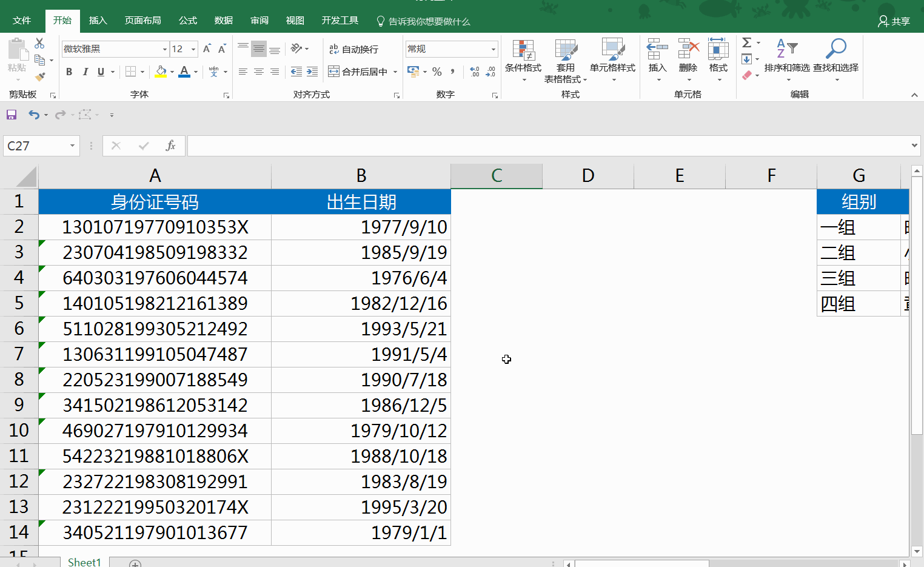Click Merge and Center (合并后居中)

pos(358,72)
